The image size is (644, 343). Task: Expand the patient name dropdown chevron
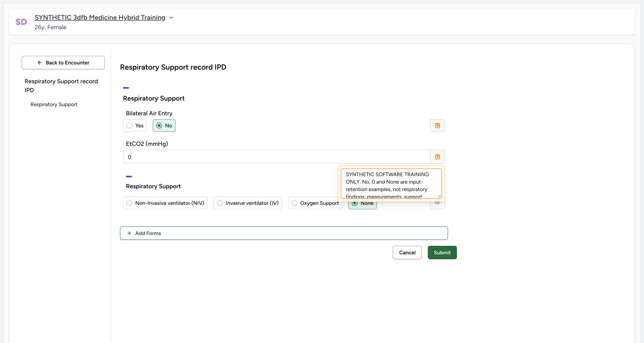tap(171, 18)
